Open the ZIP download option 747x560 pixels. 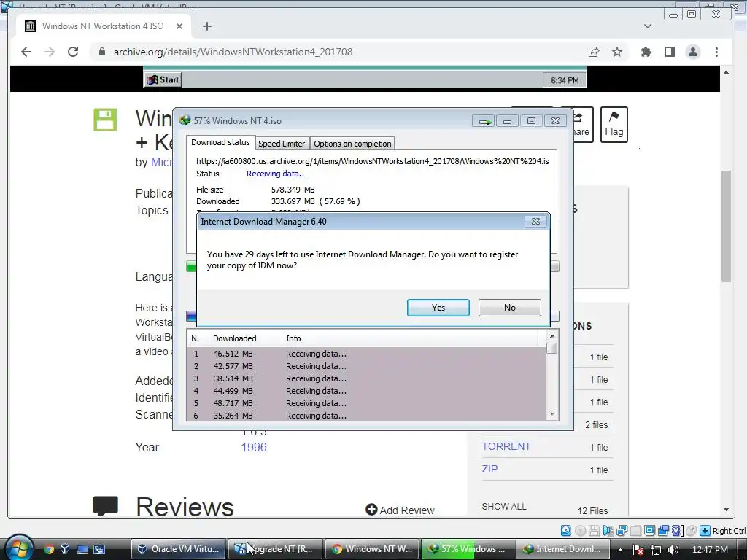click(489, 469)
